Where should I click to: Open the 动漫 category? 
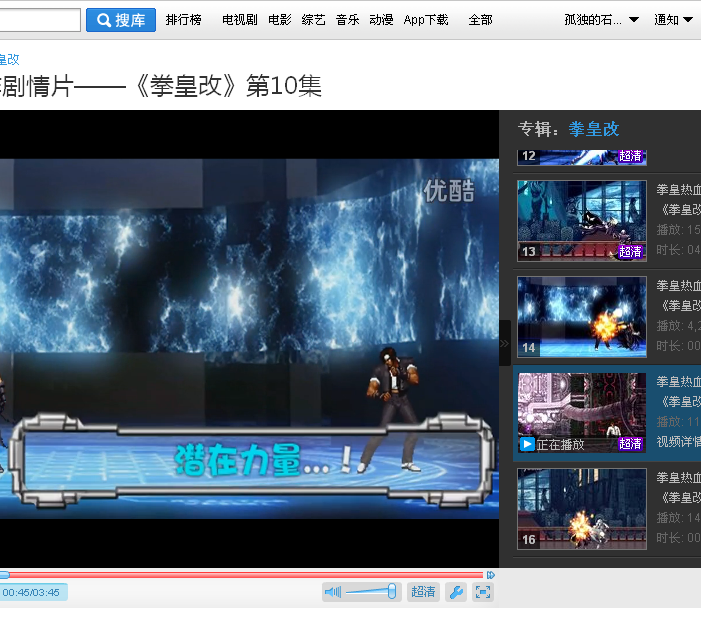click(x=381, y=20)
